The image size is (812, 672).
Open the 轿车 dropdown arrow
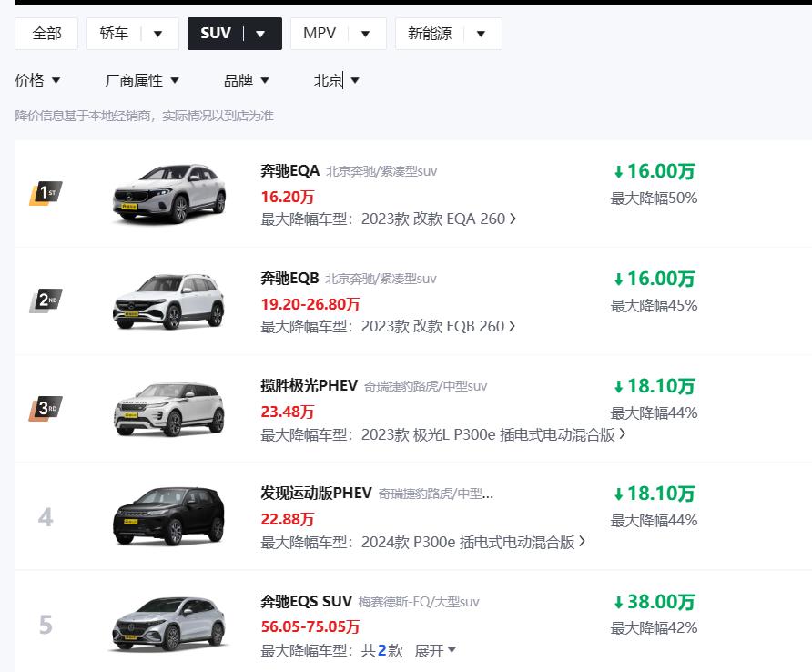(158, 35)
